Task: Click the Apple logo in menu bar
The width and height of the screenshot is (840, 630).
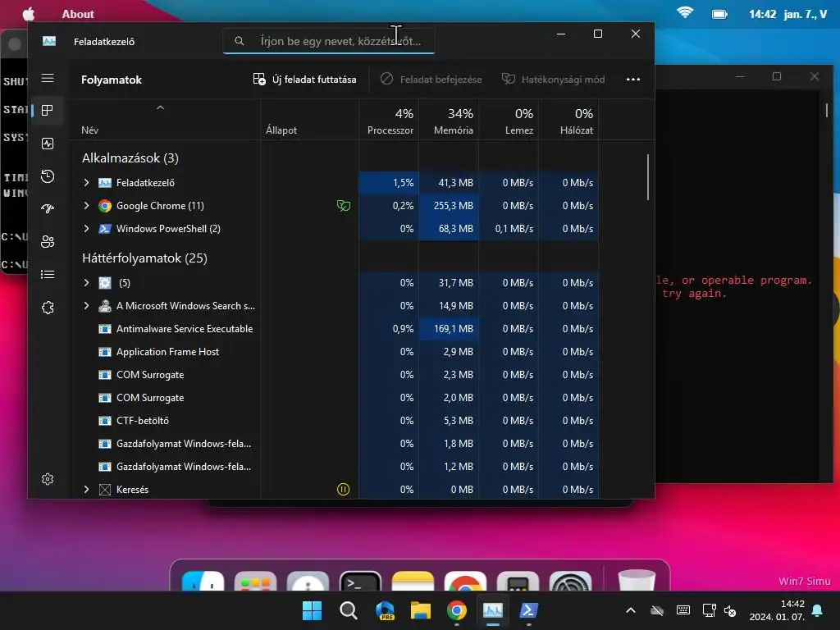Action: coord(29,14)
